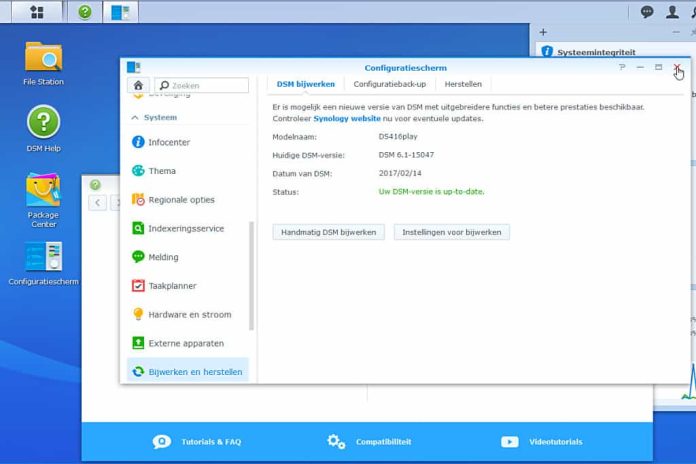The image size is (696, 464).
Task: Open Infocenter in the sidebar
Action: coord(188,142)
